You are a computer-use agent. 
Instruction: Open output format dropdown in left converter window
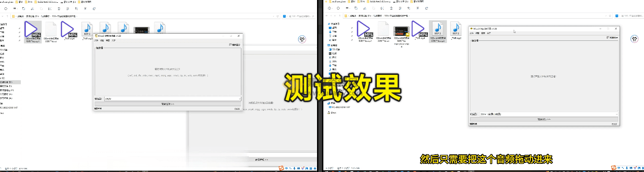pos(173,98)
